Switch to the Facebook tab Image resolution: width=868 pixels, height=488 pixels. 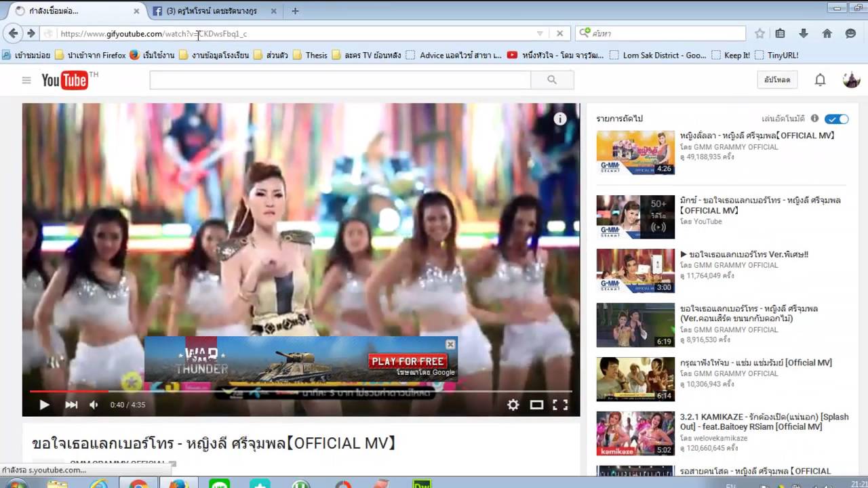click(214, 11)
